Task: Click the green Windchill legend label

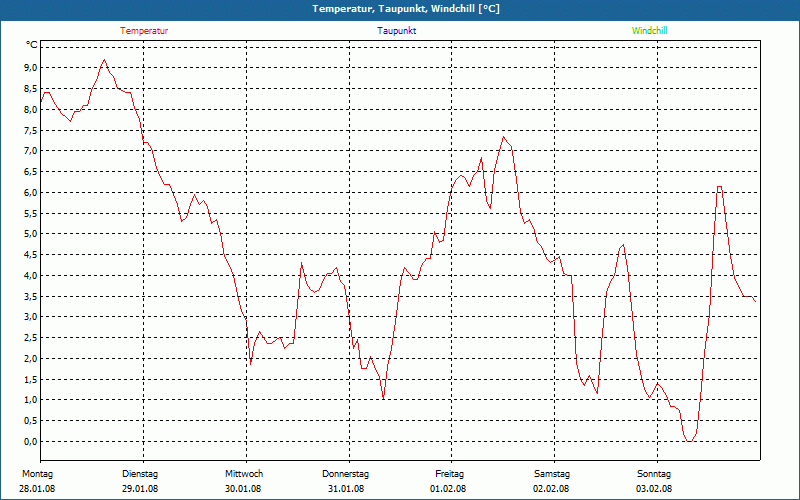Action: (649, 31)
